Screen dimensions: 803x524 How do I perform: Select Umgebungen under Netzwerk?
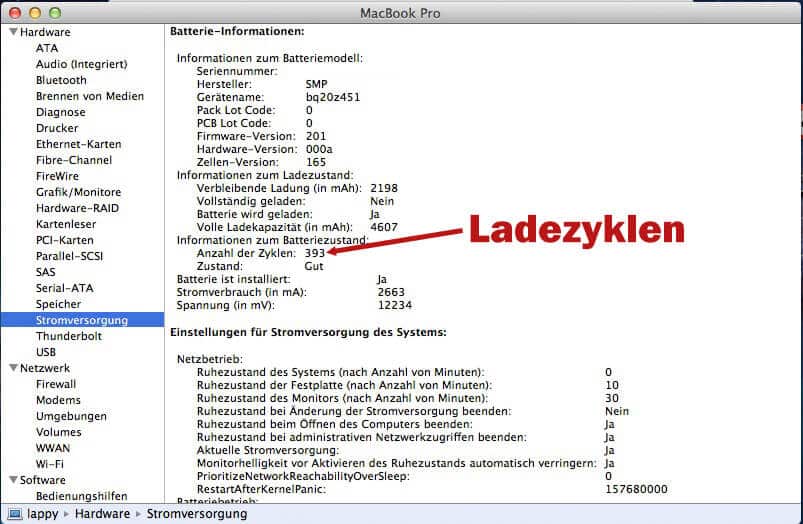tap(71, 416)
